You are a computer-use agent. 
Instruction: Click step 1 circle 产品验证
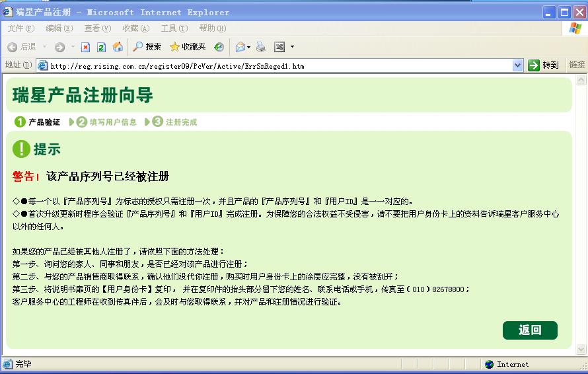tap(20, 122)
